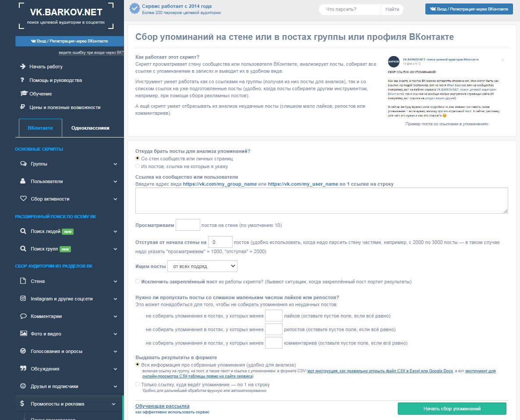Click the blue verified badge in the header
The image size is (520, 420).
pyautogui.click(x=134, y=8)
